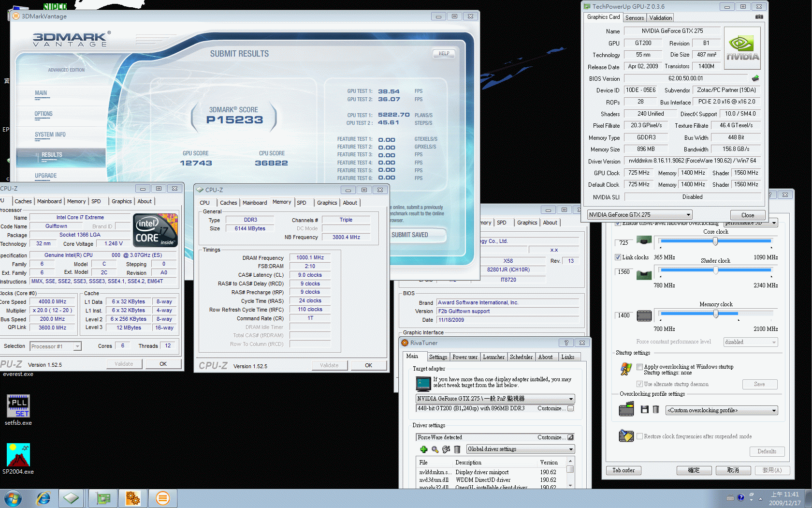Open SP2004.exe desktop icon
The image size is (812, 508).
click(18, 459)
